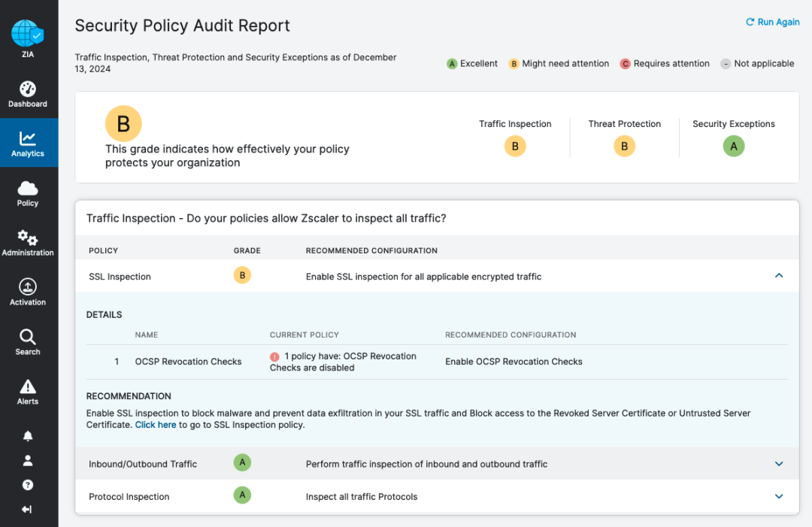Viewport: 812px width, 527px height.
Task: Select the Analytics menu item
Action: tap(28, 144)
